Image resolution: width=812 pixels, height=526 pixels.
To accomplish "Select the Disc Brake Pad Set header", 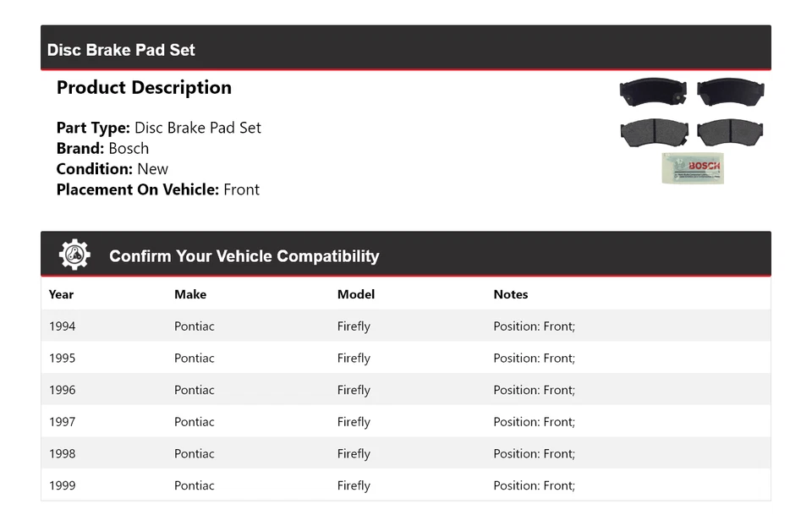I will pyautogui.click(x=121, y=50).
